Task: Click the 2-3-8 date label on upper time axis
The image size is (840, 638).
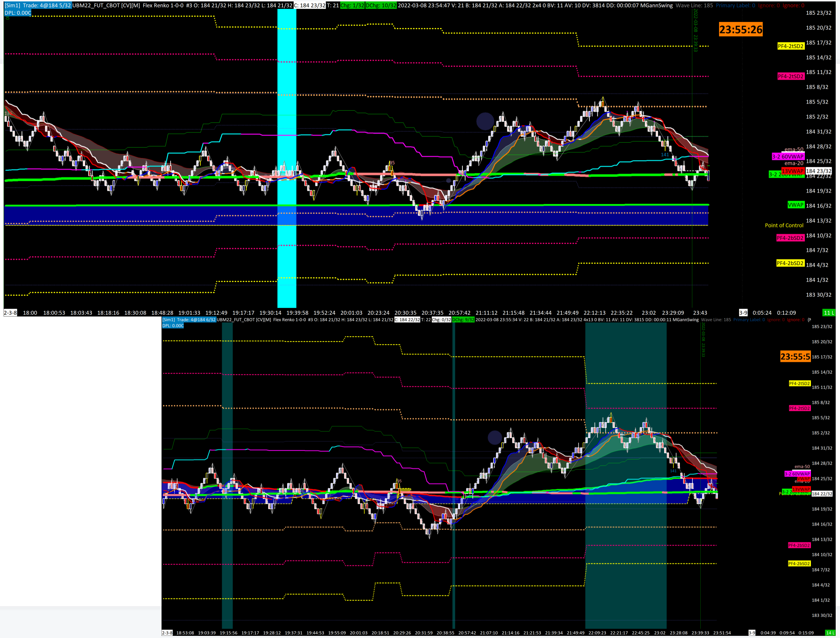Action: [x=10, y=313]
